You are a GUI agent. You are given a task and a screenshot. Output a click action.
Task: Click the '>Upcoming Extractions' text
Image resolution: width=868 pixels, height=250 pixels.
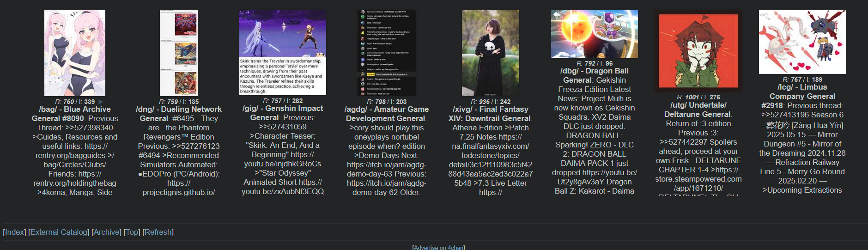pos(802,190)
